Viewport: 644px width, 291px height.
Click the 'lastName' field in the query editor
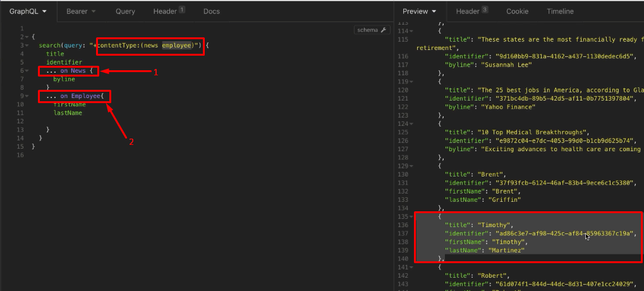tap(68, 113)
